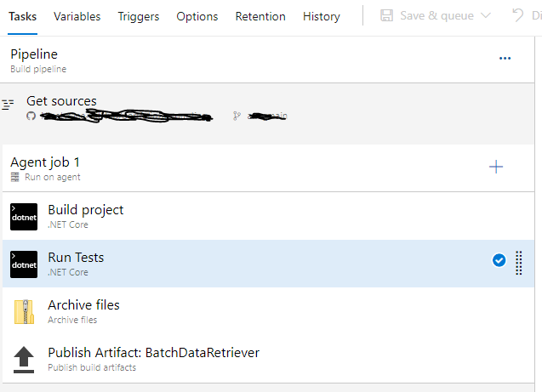The width and height of the screenshot is (542, 392).
Task: Click the Publish Artifact upload arrow icon
Action: pos(24,359)
